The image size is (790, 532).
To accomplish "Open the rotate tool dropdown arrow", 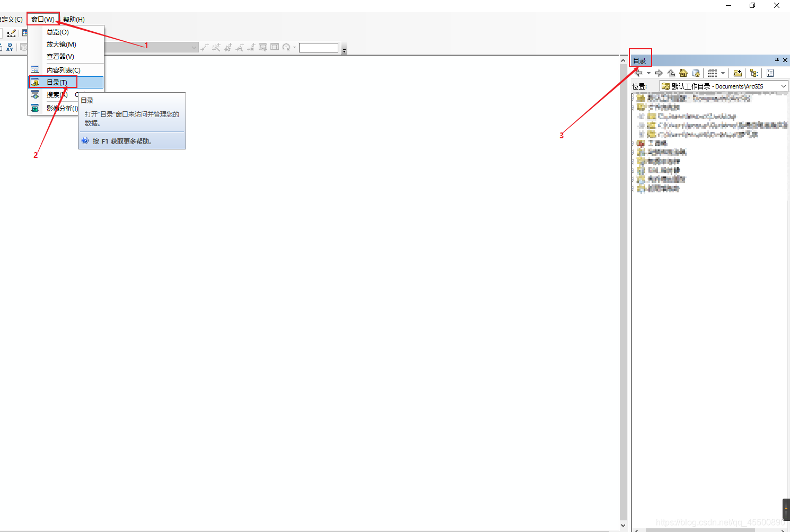I will [294, 47].
